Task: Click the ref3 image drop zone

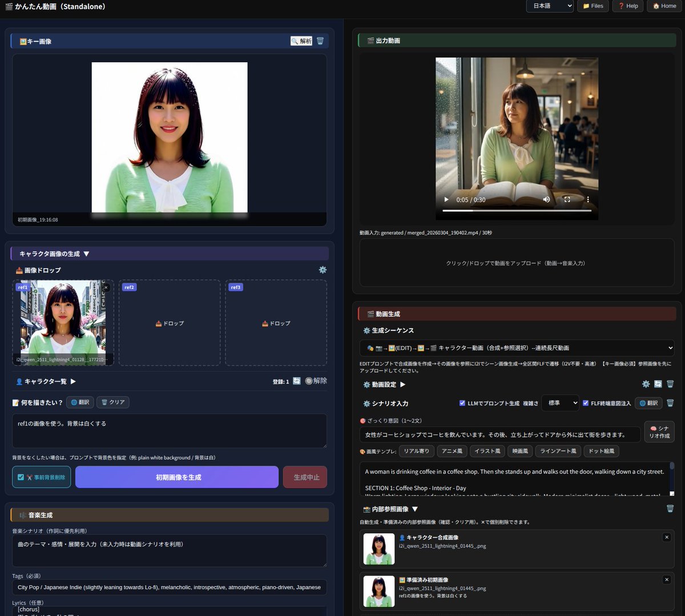Action: click(276, 323)
